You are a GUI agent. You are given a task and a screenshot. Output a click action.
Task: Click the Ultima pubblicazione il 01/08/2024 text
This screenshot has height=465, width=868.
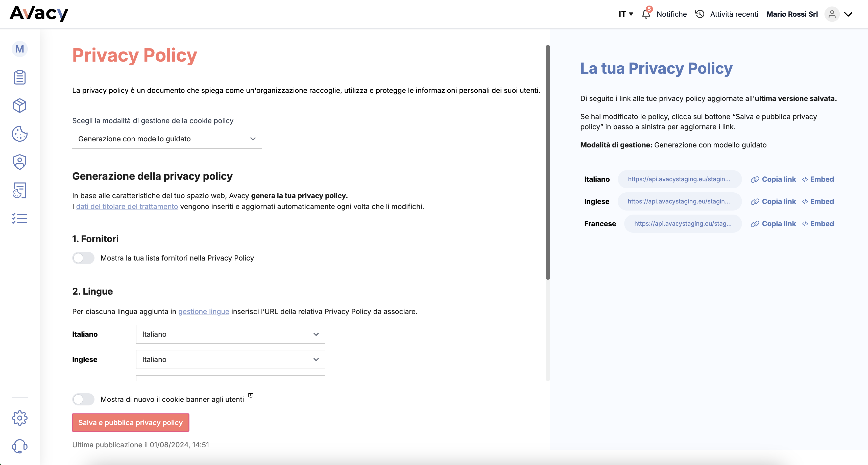coord(140,445)
